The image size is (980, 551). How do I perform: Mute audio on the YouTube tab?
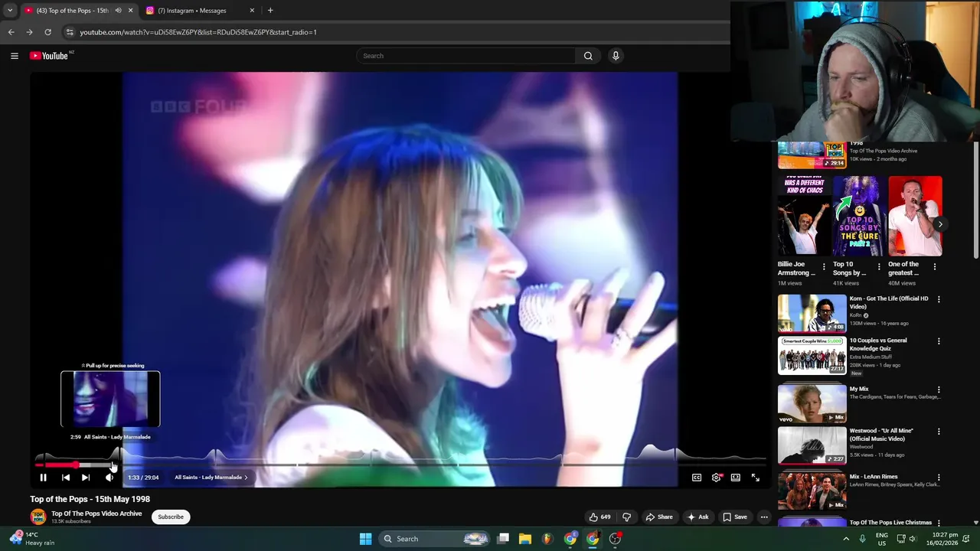(x=118, y=11)
